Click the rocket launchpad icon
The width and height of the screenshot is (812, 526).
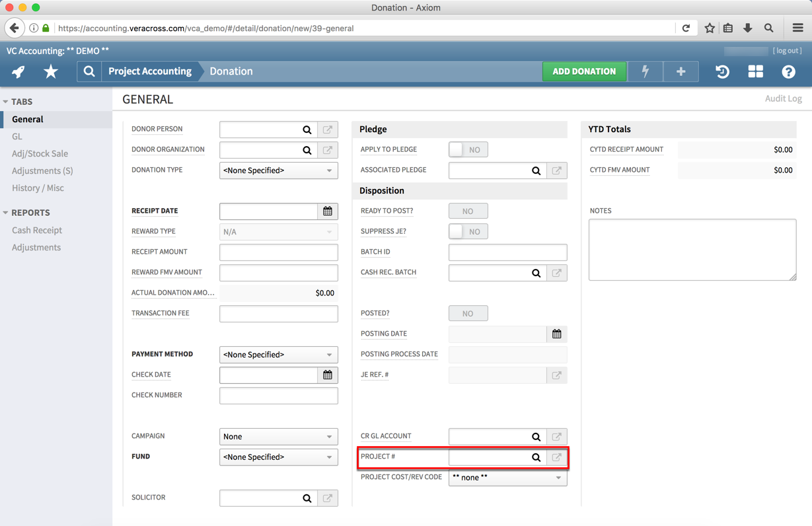pyautogui.click(x=18, y=71)
